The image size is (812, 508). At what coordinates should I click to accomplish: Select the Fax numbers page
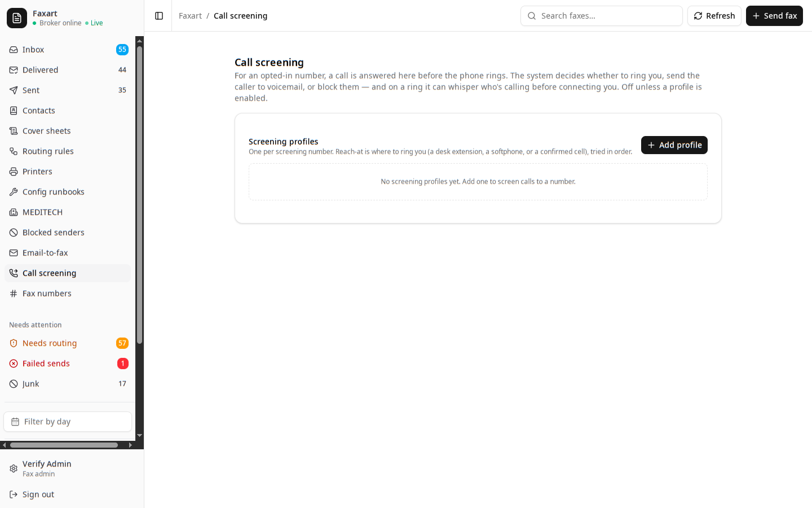pos(68,294)
